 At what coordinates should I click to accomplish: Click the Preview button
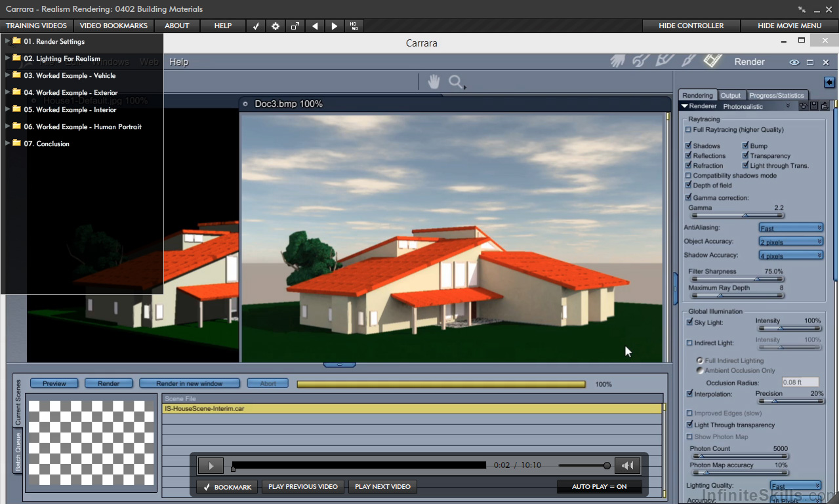point(54,383)
